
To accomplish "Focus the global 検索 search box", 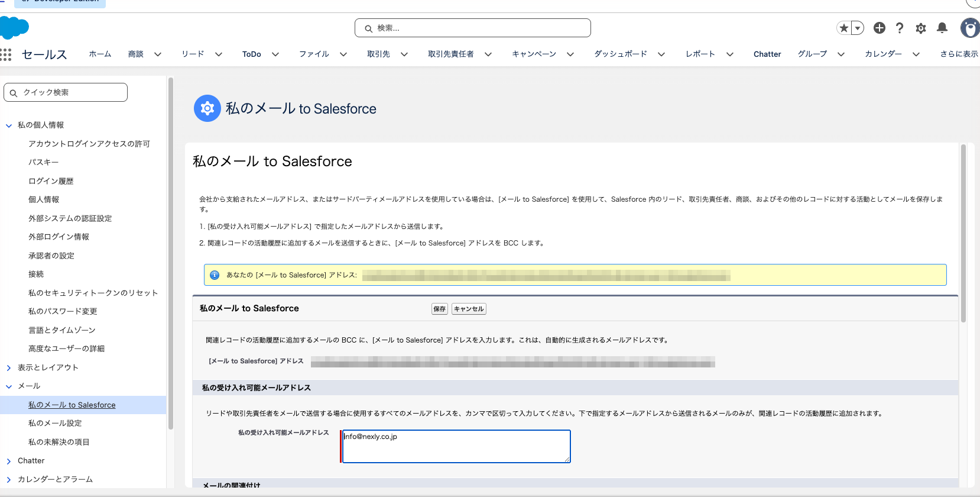I will tap(473, 28).
